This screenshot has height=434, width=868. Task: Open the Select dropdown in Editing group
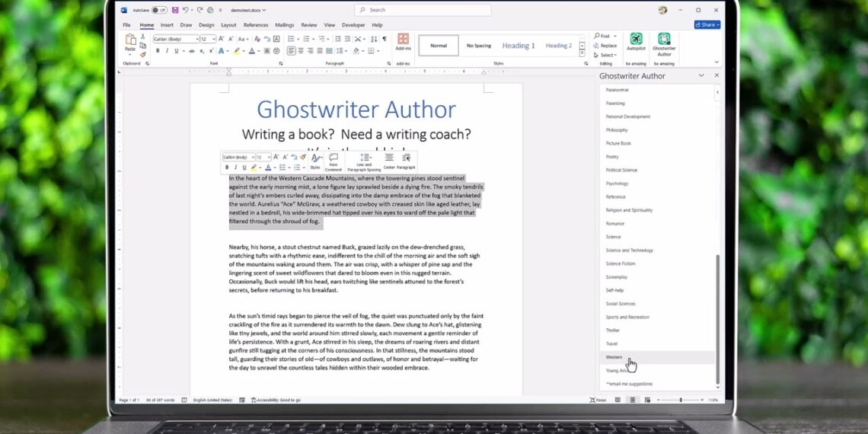[x=605, y=56]
